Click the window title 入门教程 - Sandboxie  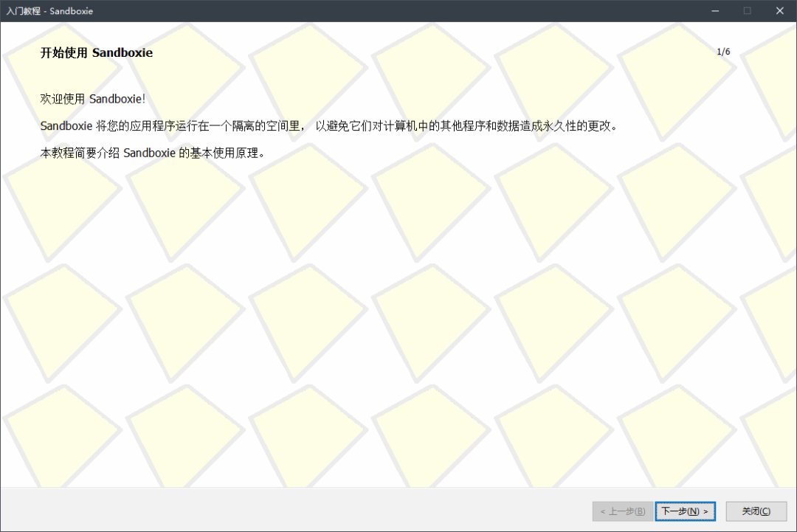tap(49, 11)
